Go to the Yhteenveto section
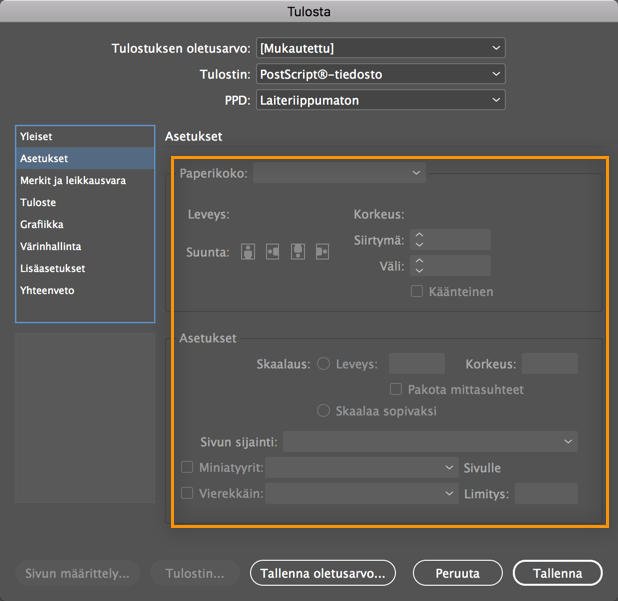 (x=47, y=291)
